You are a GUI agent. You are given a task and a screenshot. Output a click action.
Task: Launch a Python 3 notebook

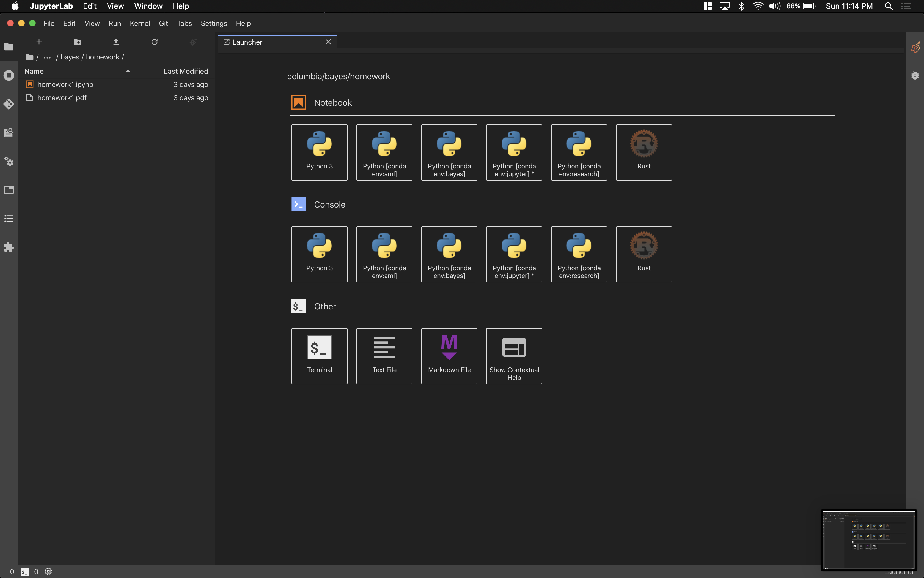pos(320,152)
